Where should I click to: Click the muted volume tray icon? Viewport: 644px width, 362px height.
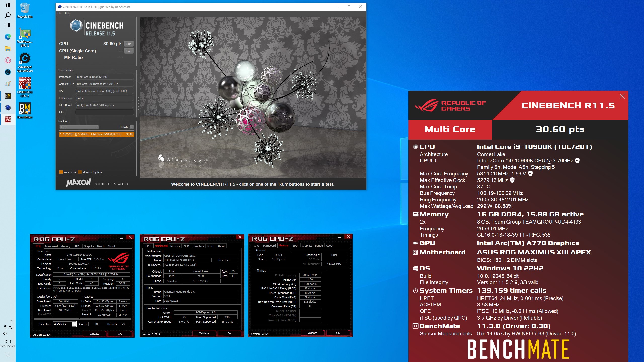(x=5, y=334)
